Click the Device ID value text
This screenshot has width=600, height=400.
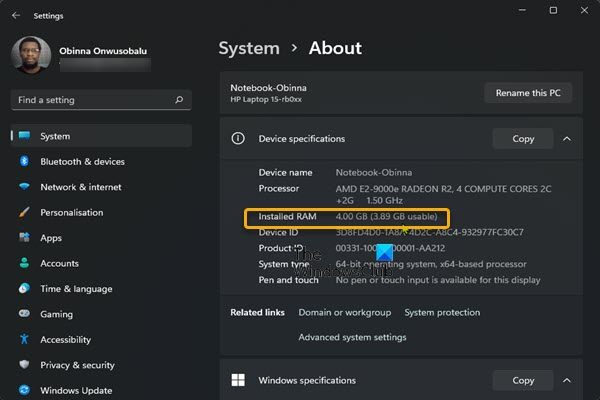click(429, 232)
